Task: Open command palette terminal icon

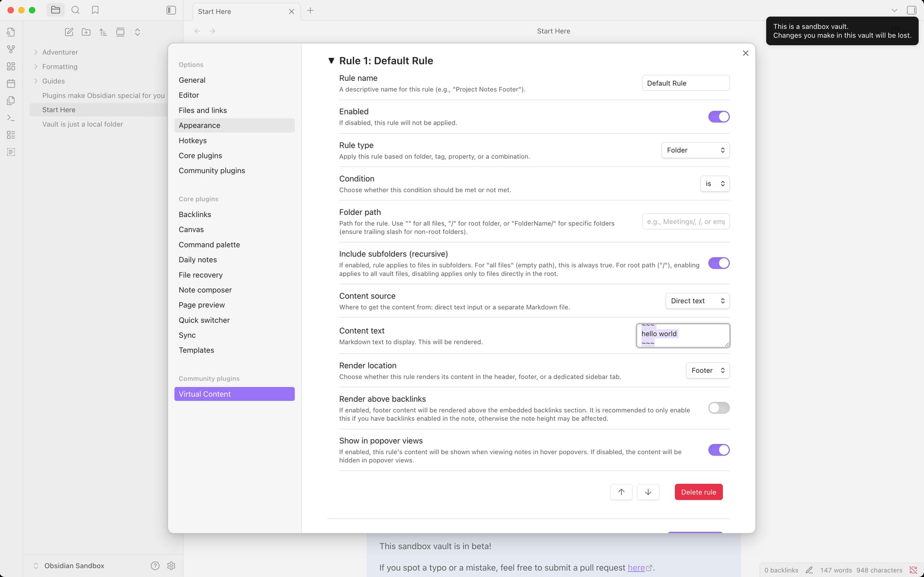Action: (x=11, y=118)
